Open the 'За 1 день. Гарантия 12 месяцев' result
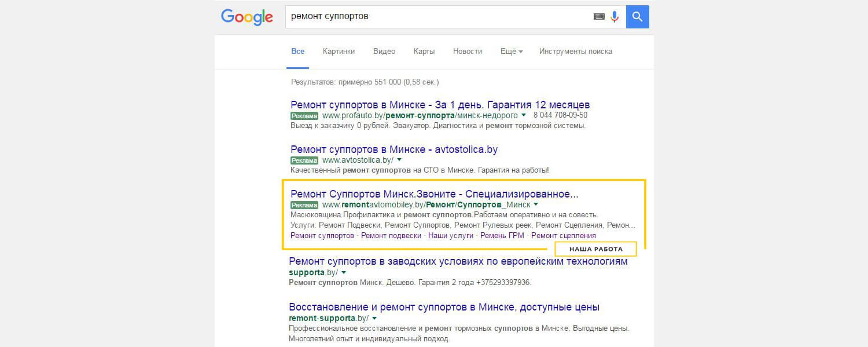868x347 pixels. [440, 105]
